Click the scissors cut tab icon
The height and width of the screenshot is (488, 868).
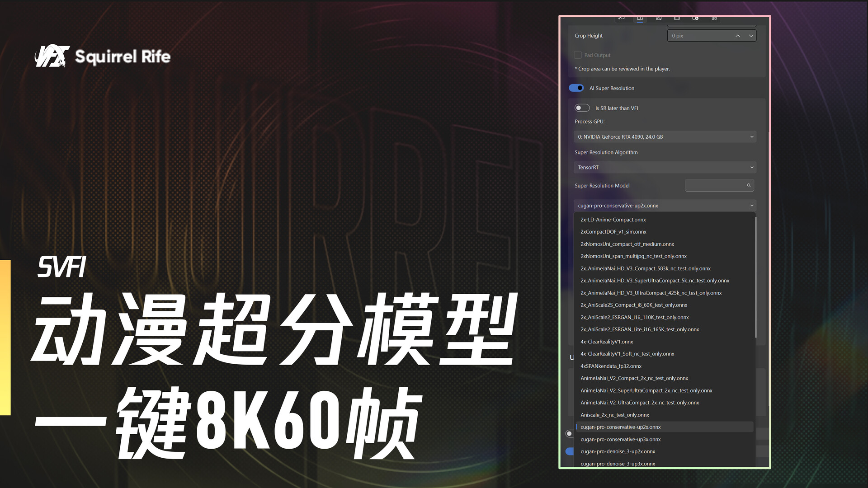pos(622,18)
